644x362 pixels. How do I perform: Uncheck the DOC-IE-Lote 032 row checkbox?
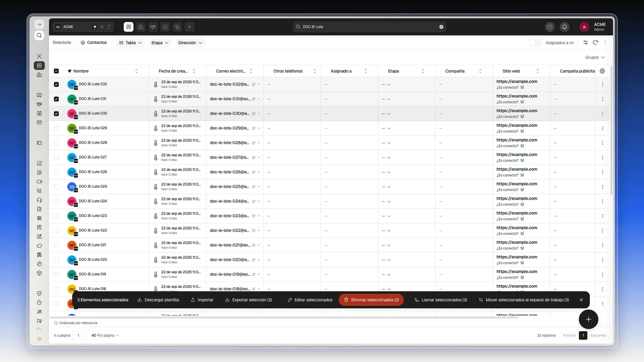pyautogui.click(x=56, y=84)
